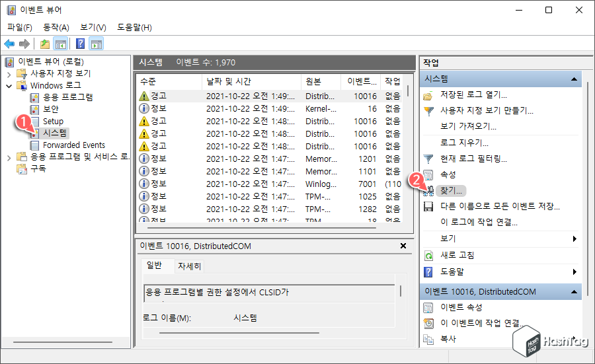Click the Event Viewer title bar app icon

coord(11,10)
